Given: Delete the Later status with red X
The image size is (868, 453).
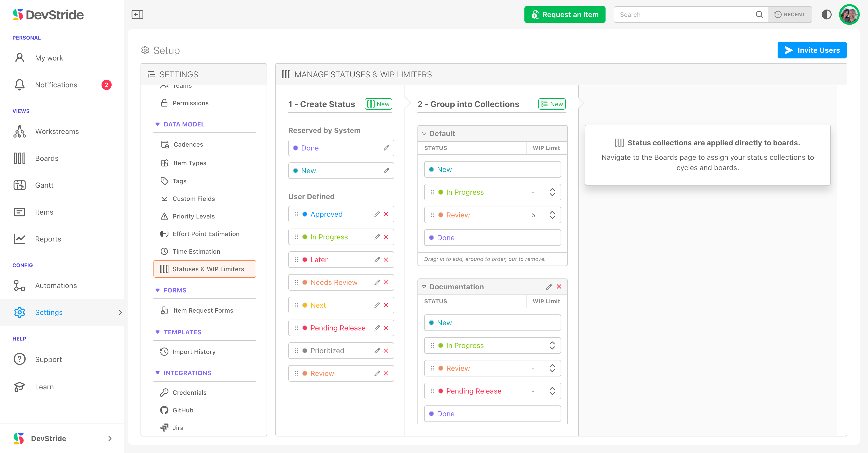Looking at the screenshot, I should pos(386,260).
